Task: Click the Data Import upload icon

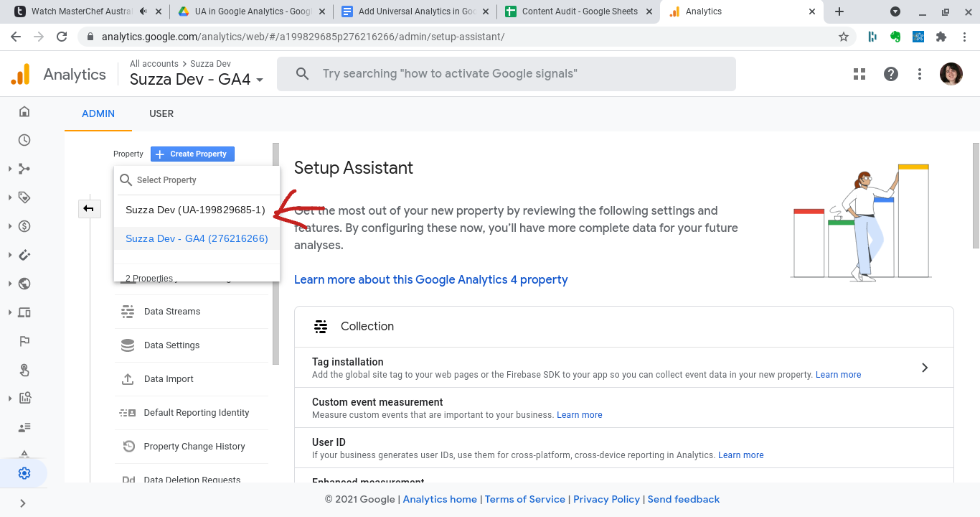Action: [128, 379]
